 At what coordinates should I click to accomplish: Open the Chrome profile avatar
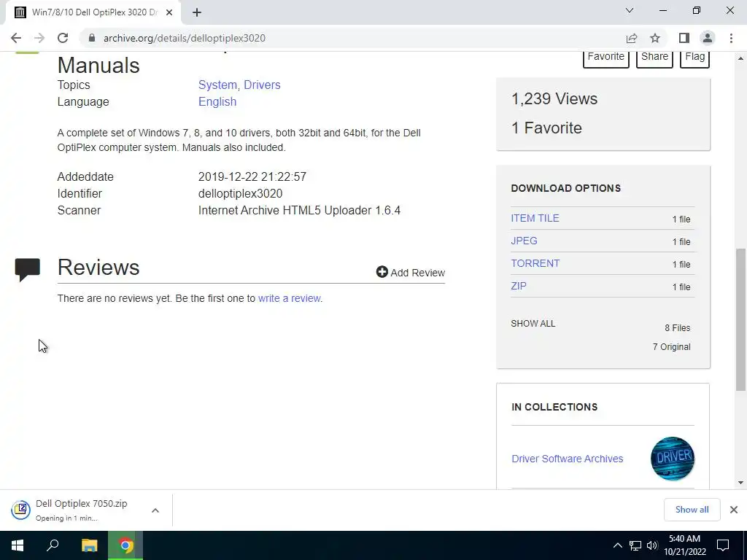coord(708,38)
